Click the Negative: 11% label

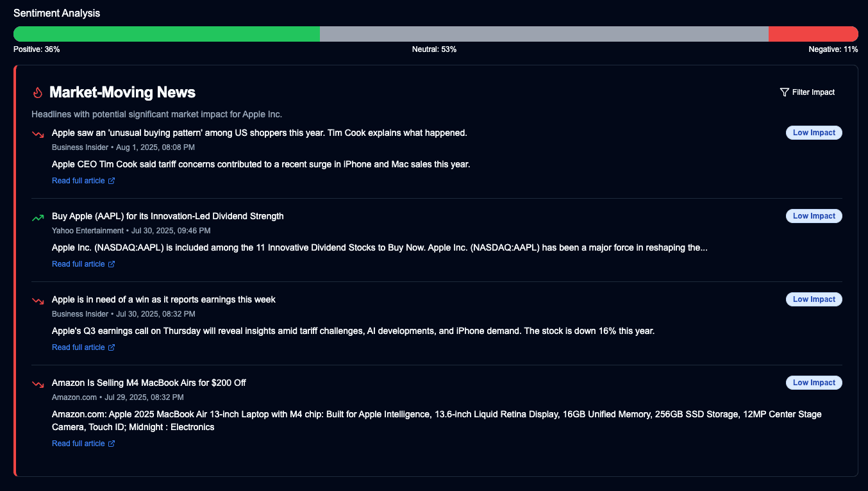[833, 49]
